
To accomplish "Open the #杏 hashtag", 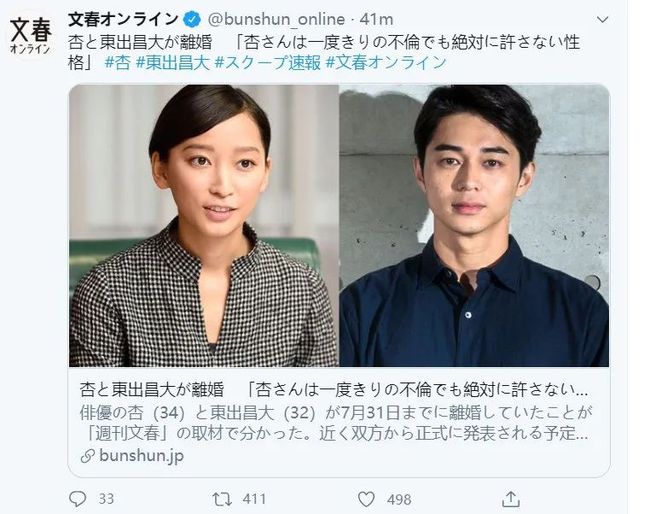I will [117, 63].
